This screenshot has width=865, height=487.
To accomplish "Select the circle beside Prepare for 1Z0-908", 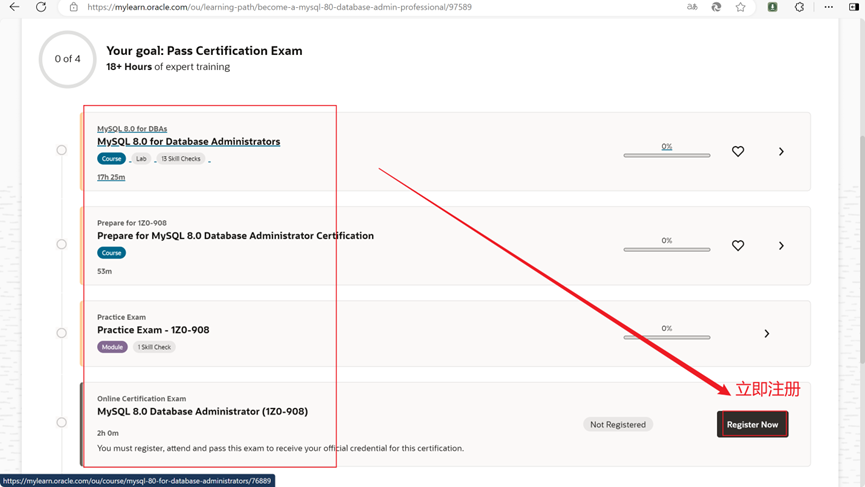I will point(61,244).
